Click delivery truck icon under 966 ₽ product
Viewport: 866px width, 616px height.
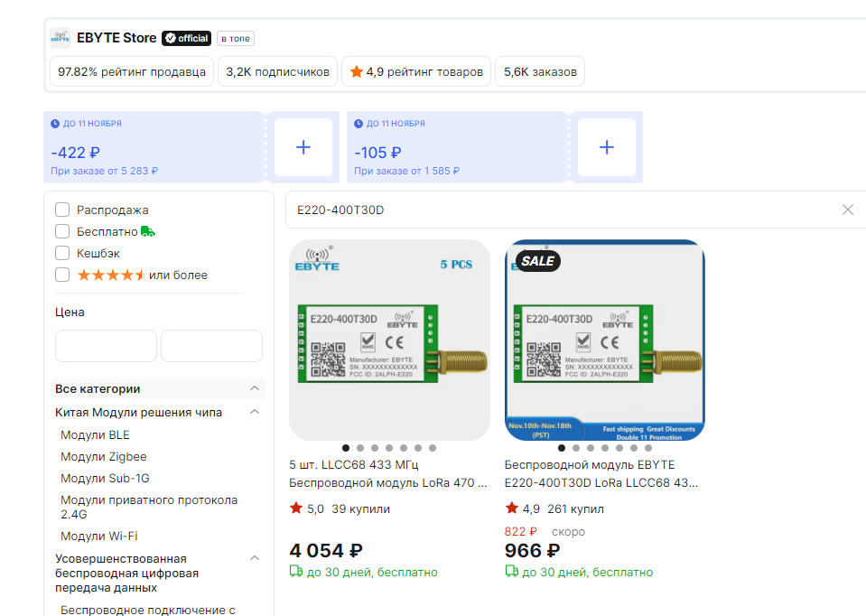(x=511, y=571)
